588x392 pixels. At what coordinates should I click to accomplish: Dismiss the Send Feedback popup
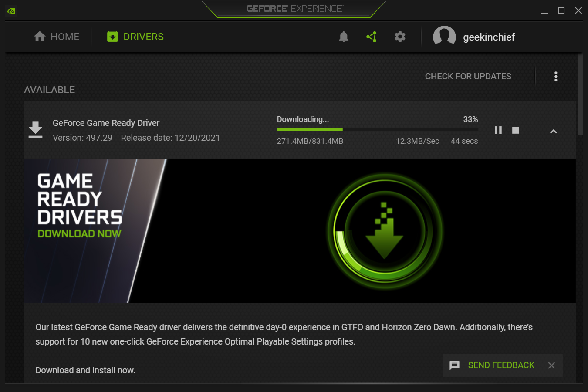(551, 365)
